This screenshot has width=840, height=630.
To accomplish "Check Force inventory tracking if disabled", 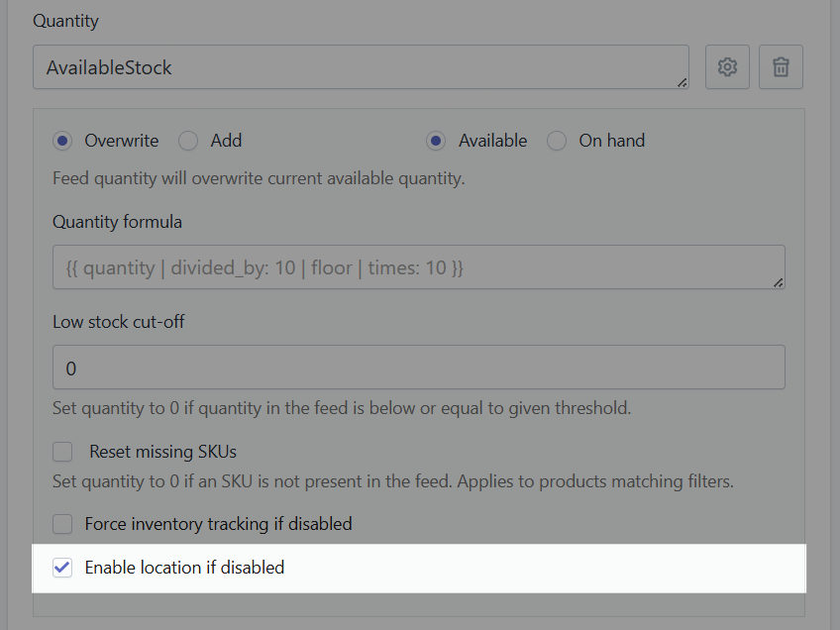I will pos(62,524).
